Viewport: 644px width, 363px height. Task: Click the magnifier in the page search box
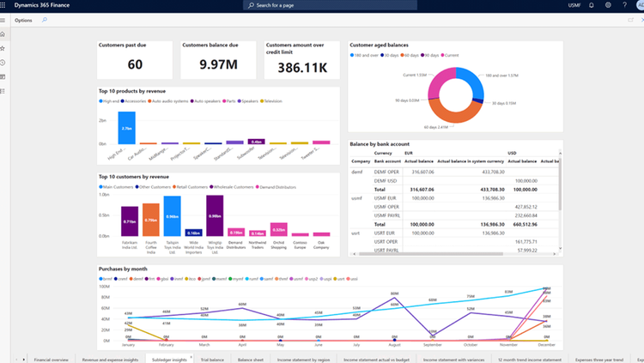coord(251,5)
